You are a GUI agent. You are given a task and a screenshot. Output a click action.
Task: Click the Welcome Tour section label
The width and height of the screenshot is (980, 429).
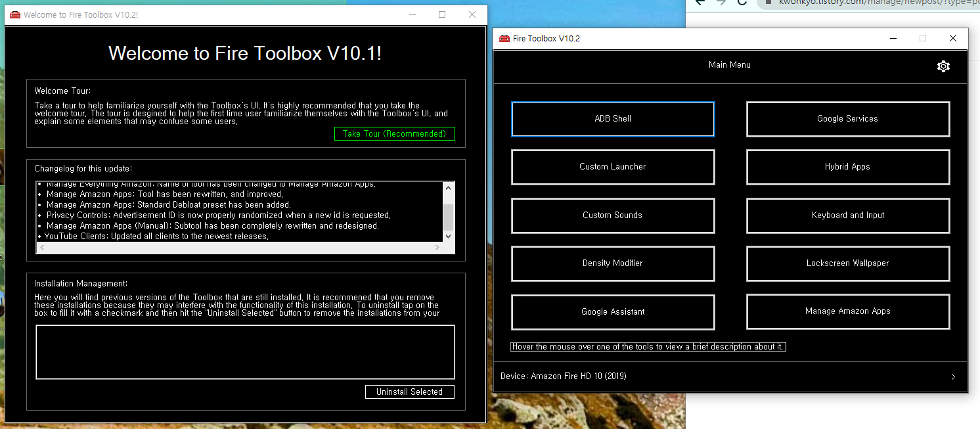62,91
